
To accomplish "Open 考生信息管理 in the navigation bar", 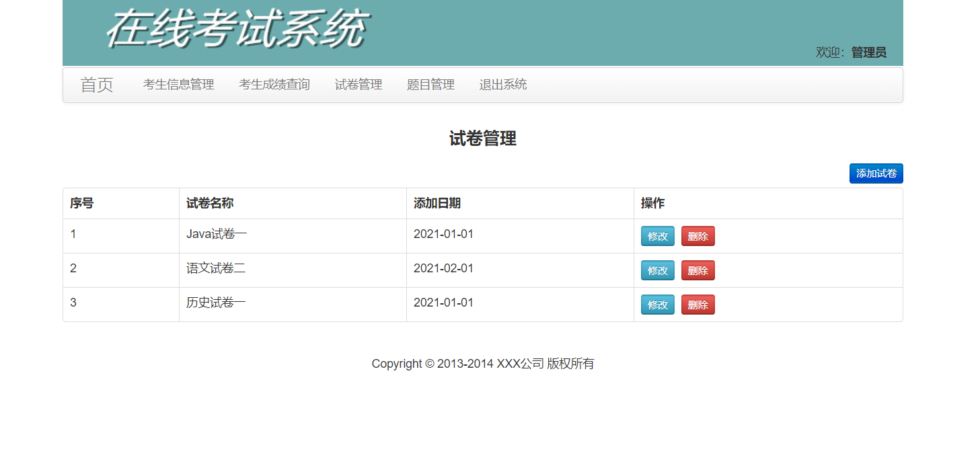I will point(178,85).
